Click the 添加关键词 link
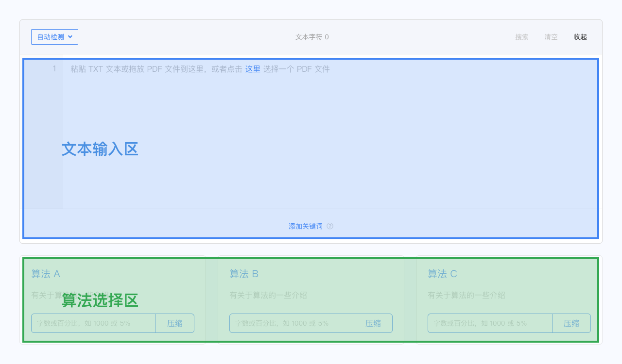 click(x=306, y=226)
